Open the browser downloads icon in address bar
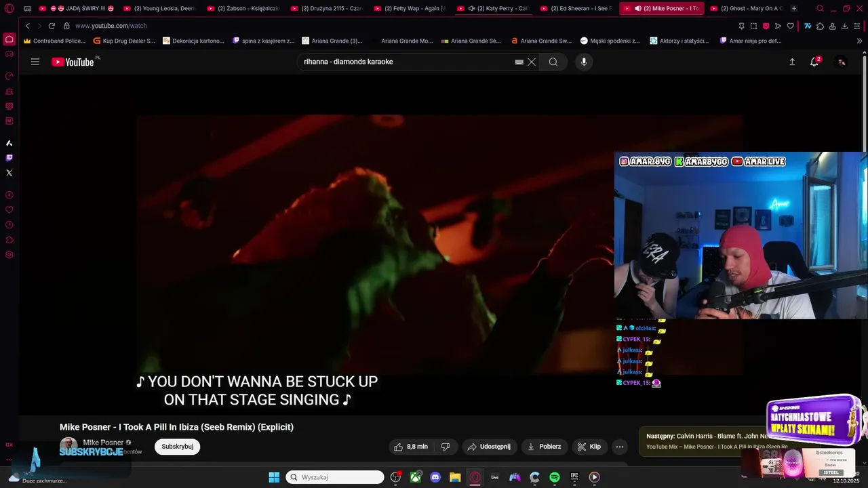This screenshot has height=488, width=868. (x=844, y=26)
